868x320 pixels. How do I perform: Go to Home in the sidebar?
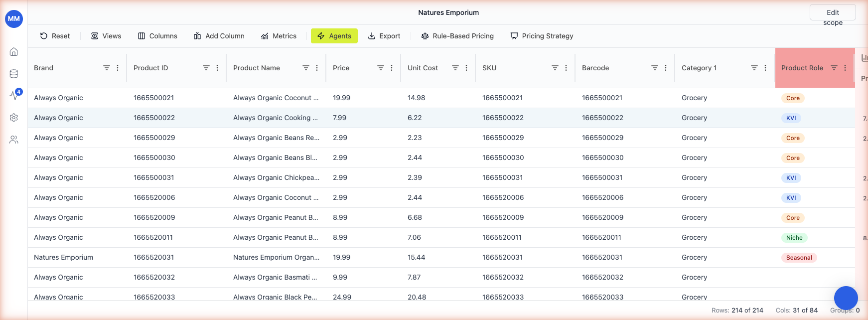(14, 52)
